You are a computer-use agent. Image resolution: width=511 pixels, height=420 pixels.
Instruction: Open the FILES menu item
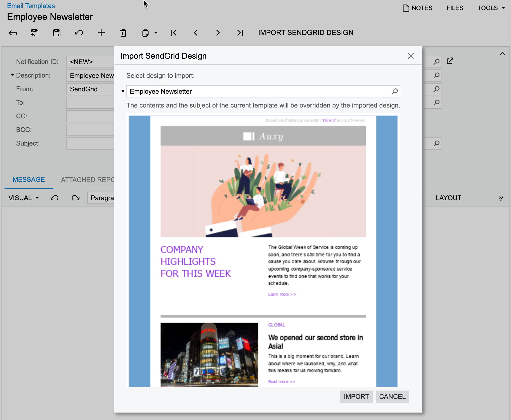[x=455, y=8]
